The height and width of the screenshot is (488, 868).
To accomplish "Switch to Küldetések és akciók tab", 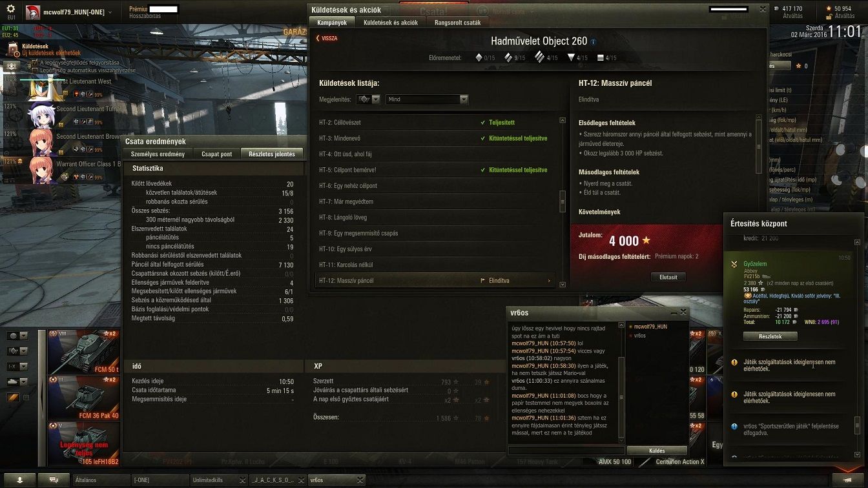I will (x=391, y=23).
